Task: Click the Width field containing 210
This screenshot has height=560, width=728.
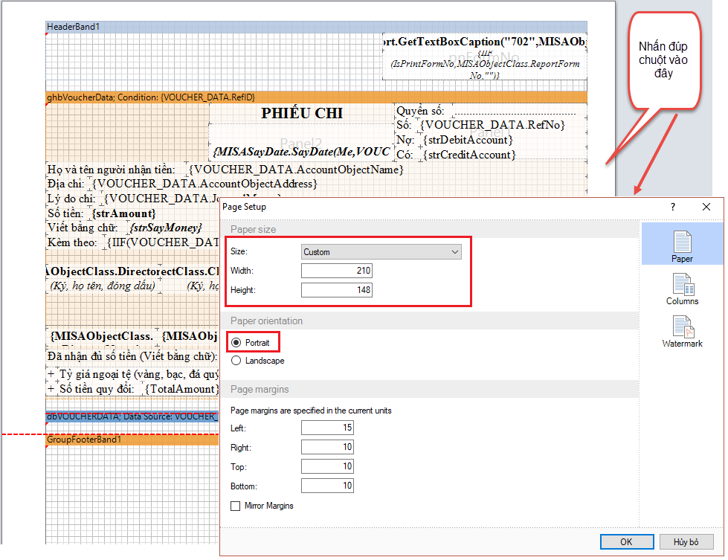Action: click(336, 270)
